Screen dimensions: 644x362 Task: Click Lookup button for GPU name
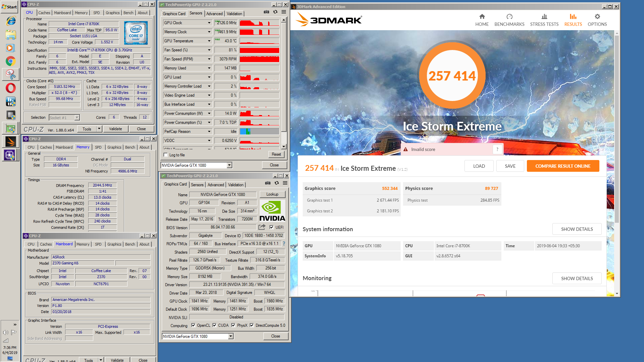[272, 194]
